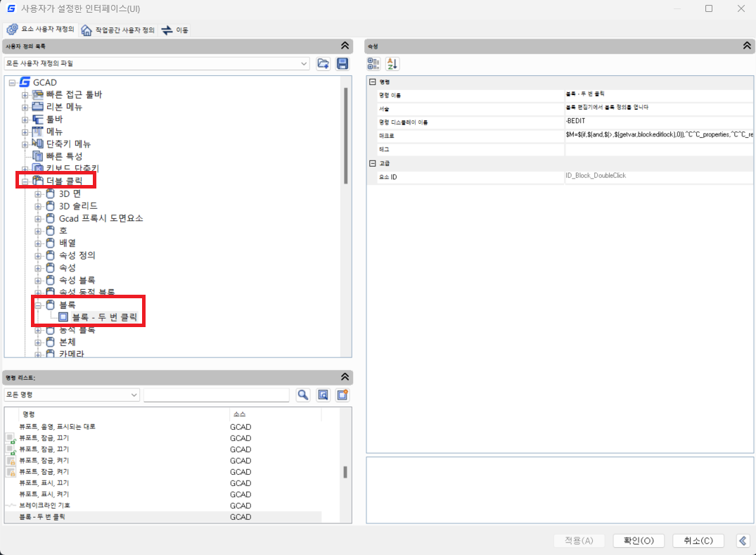
Task: Click the find command in list icon
Action: (x=323, y=395)
